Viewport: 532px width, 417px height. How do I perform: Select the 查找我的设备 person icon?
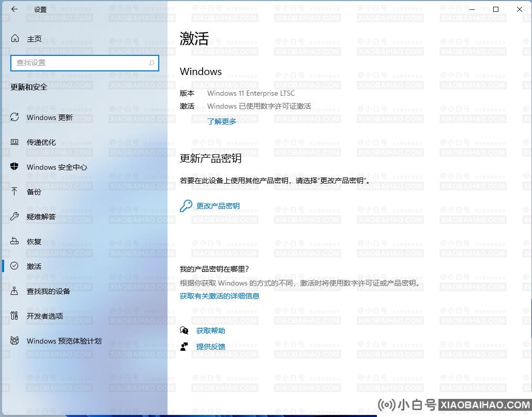pyautogui.click(x=14, y=291)
